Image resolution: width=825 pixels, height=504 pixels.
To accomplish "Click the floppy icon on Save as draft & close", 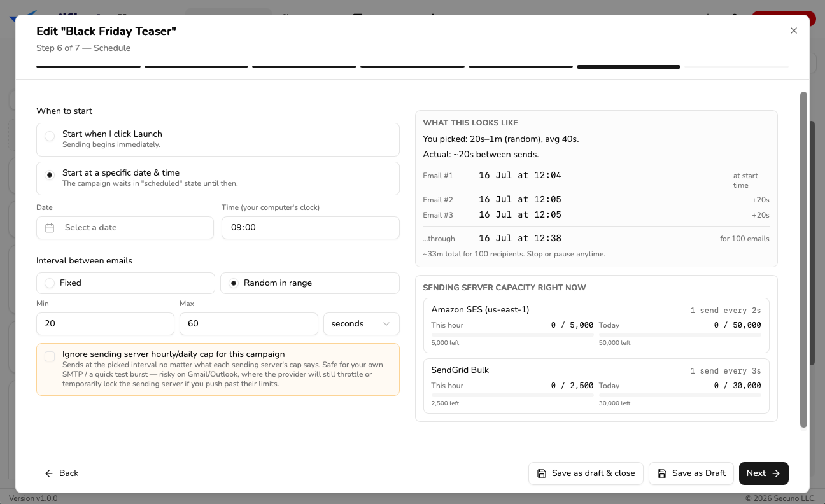I will tap(542, 473).
